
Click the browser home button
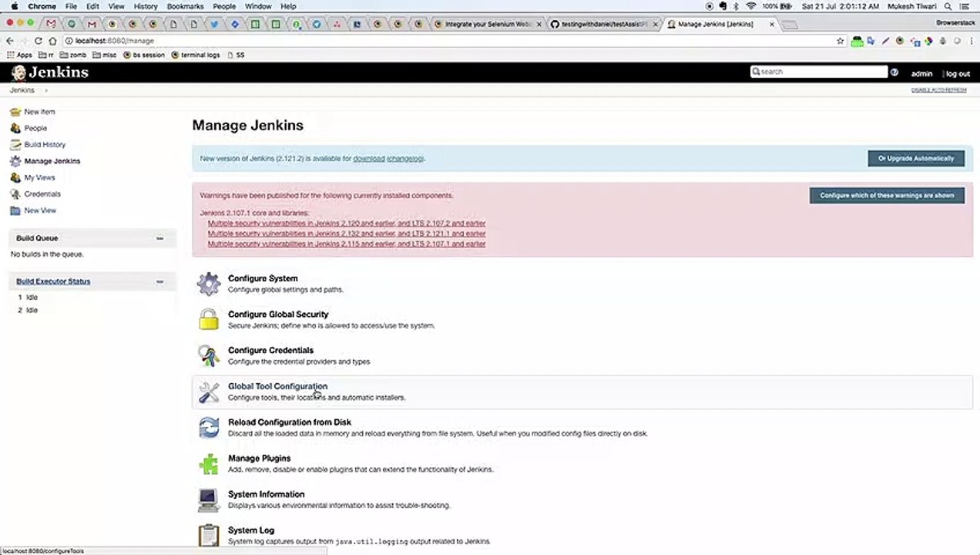pos(52,40)
